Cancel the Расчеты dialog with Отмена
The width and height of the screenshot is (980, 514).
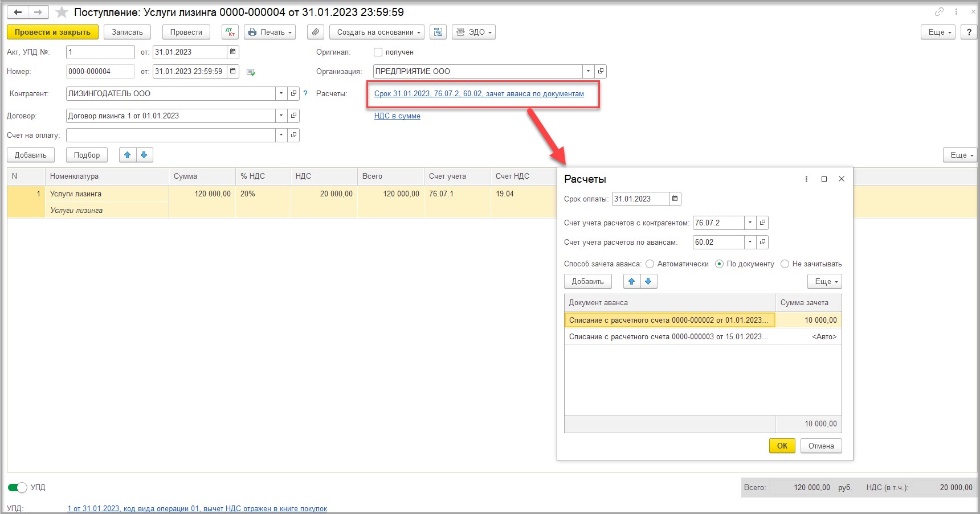point(821,446)
